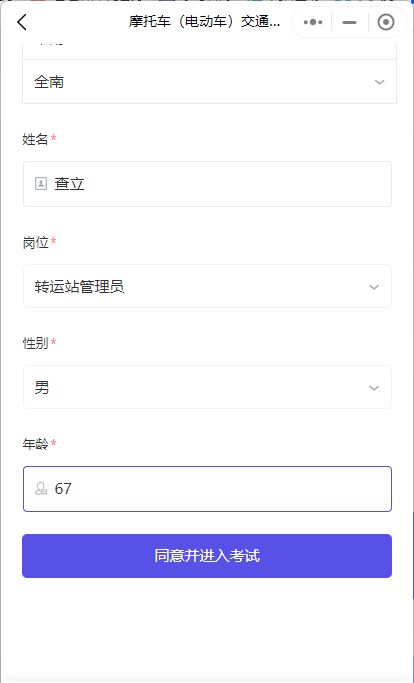414x683 pixels.
Task: Click the user icon inside 年龄 field
Action: (x=41, y=489)
